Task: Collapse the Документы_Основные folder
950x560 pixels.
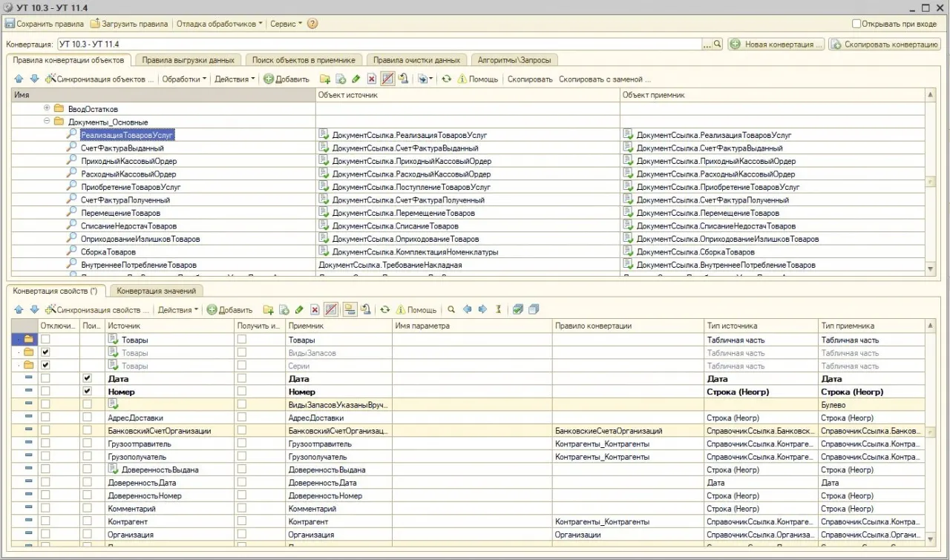Action: click(47, 122)
